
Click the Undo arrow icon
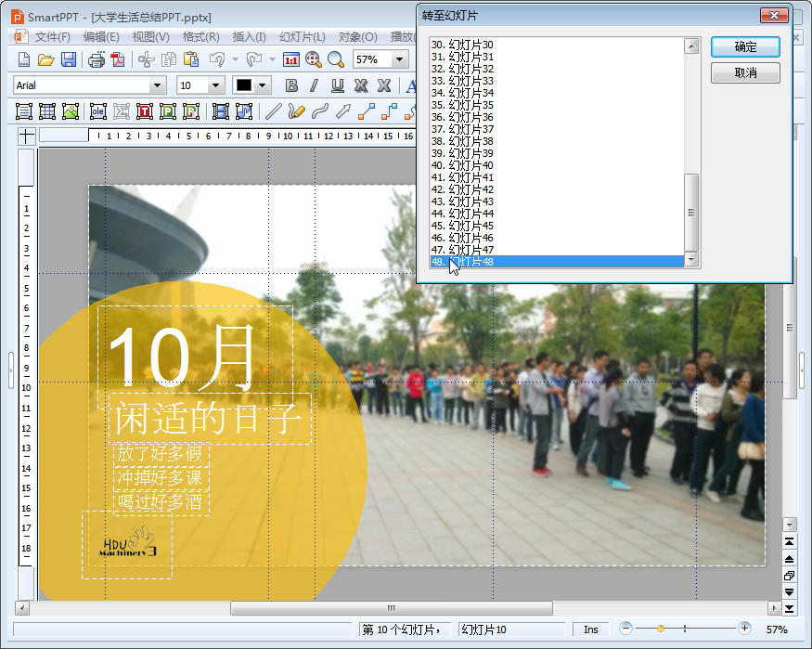[x=217, y=59]
